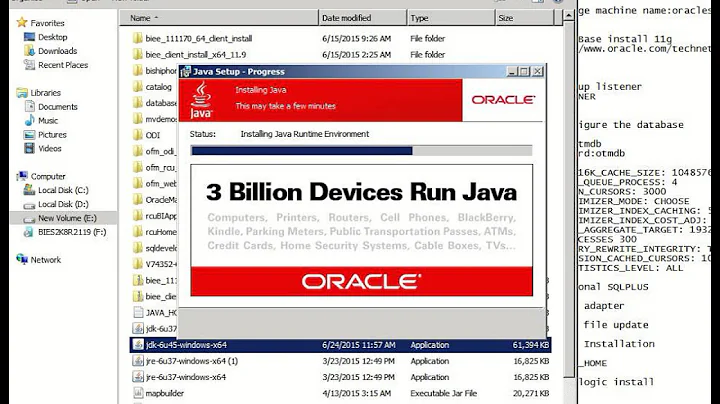
Task: Click the catalog folder icon
Action: (138, 86)
